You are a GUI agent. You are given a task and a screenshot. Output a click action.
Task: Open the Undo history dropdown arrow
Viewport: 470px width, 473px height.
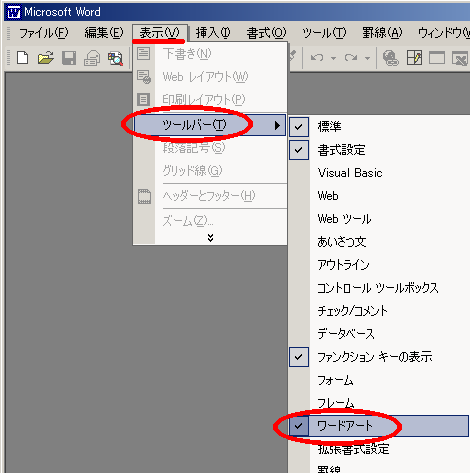coord(333,58)
